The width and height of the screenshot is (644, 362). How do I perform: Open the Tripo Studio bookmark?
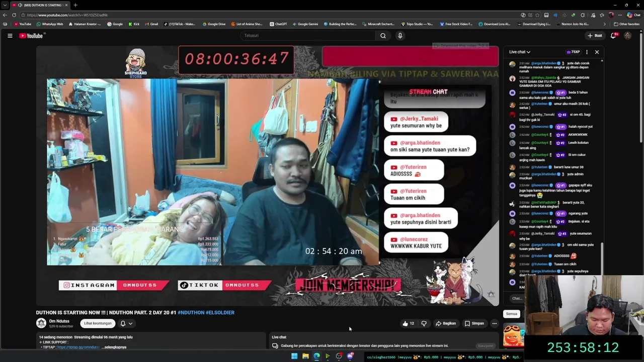click(417, 24)
